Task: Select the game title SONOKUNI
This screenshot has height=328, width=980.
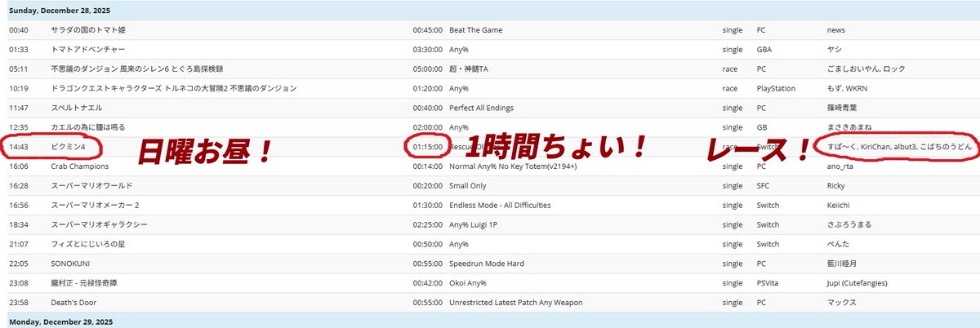Action: tap(71, 264)
